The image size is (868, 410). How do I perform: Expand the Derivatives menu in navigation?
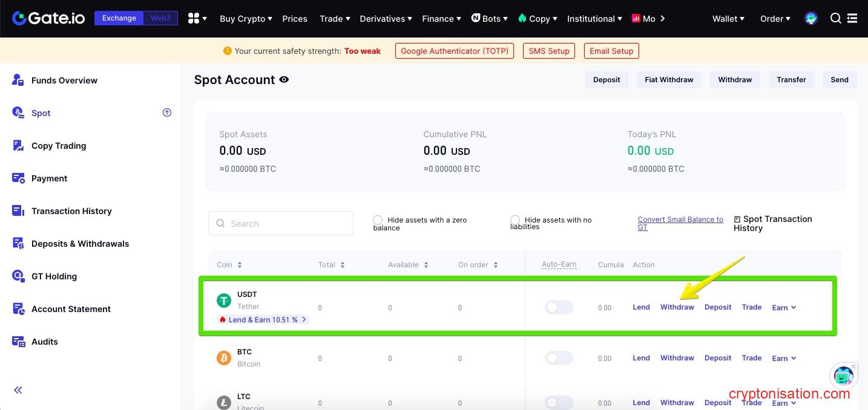coord(386,19)
